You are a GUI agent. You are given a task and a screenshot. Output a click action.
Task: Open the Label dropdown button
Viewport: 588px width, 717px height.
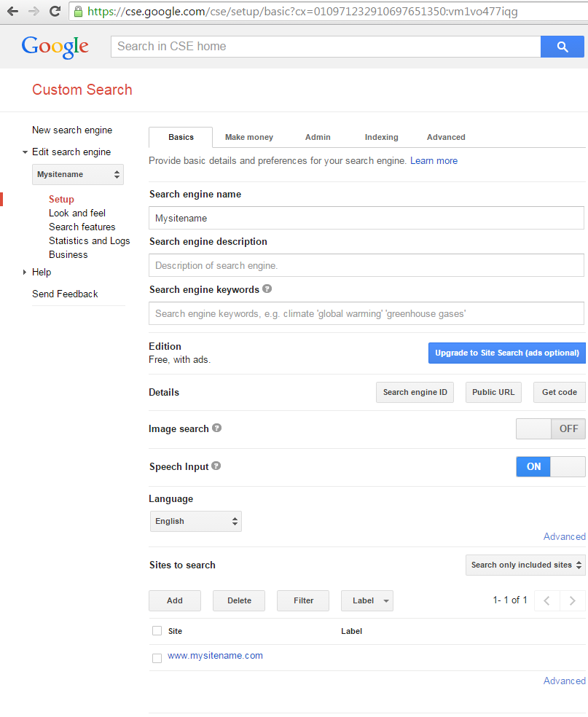pyautogui.click(x=366, y=601)
